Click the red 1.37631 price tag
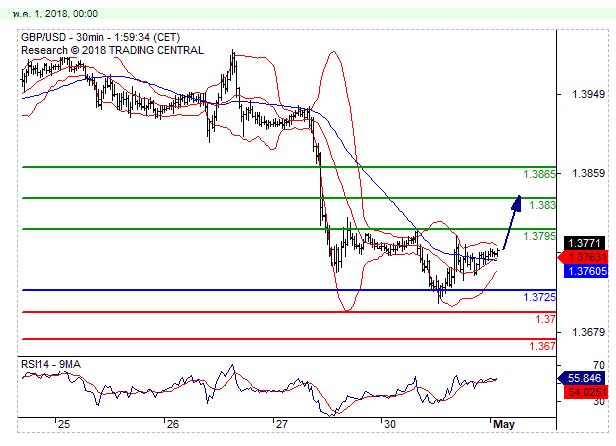616x446 pixels. tap(583, 257)
